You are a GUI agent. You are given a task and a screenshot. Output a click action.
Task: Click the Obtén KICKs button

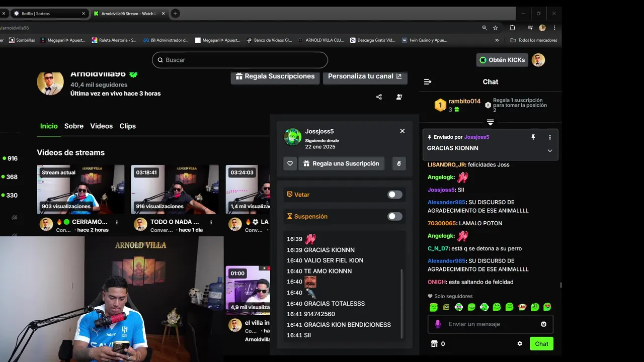502,60
